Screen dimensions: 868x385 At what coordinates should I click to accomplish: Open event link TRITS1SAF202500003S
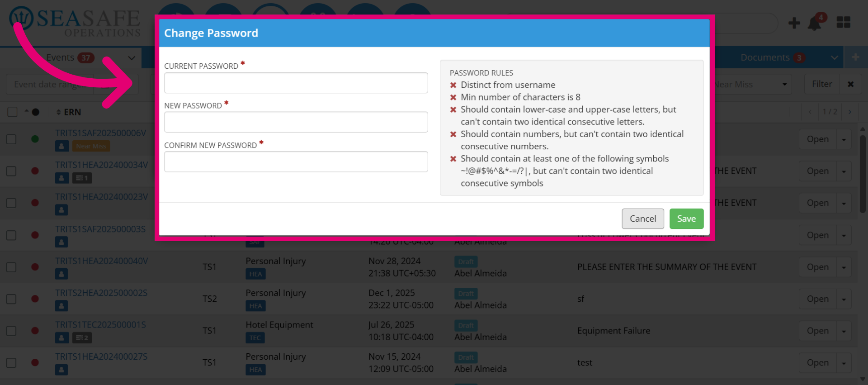click(100, 229)
